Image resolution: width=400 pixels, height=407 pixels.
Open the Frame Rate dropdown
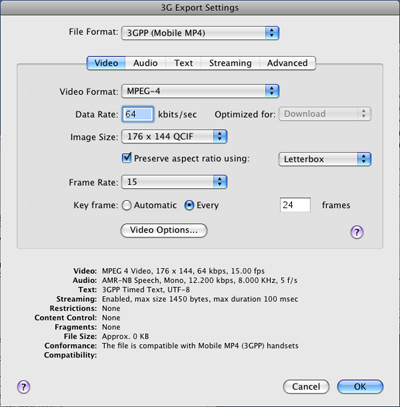pyautogui.click(x=174, y=182)
